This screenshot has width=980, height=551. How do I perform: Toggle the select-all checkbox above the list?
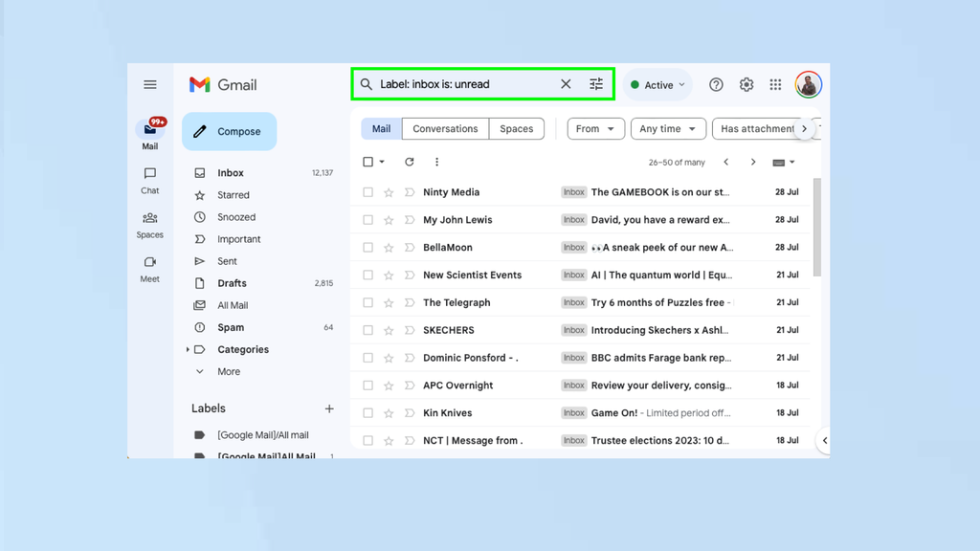[x=368, y=162]
